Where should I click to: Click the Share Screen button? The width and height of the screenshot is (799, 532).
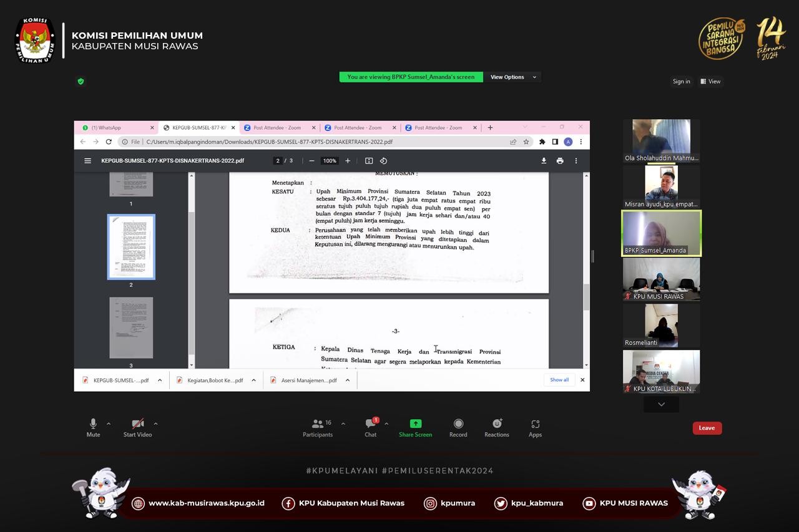point(415,427)
